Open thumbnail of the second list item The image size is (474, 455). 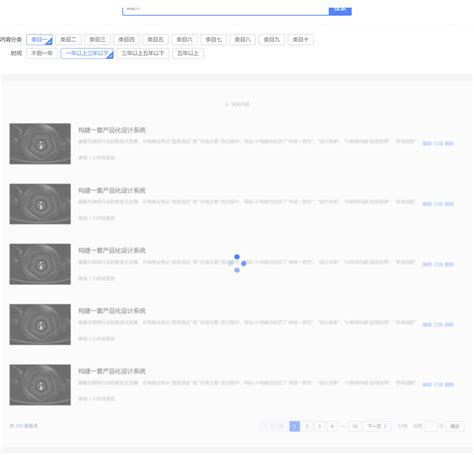pos(40,204)
